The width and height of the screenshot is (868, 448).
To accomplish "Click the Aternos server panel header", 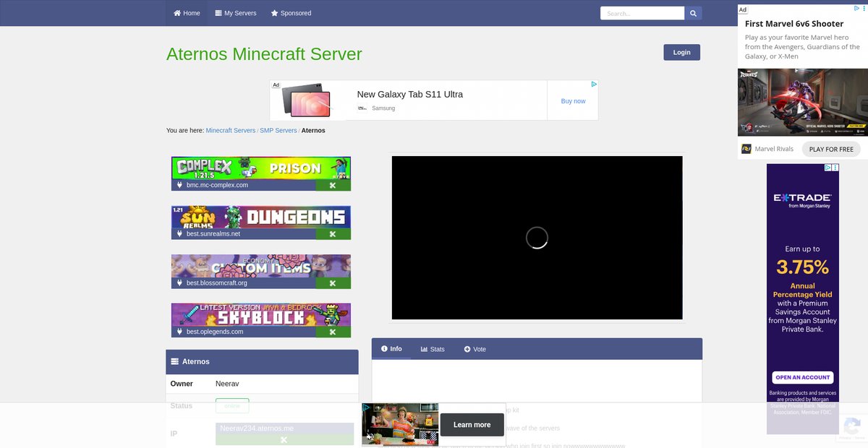I will [262, 361].
